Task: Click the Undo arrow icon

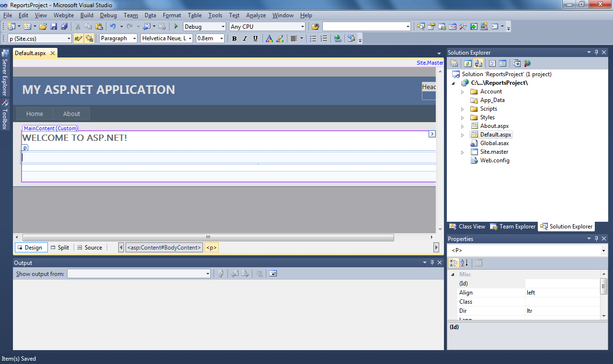Action: (113, 27)
